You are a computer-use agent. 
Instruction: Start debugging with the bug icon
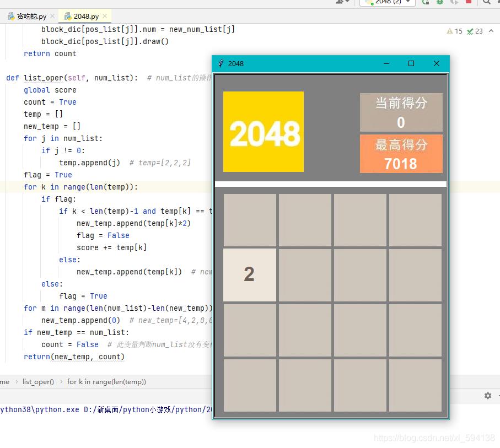[x=440, y=3]
